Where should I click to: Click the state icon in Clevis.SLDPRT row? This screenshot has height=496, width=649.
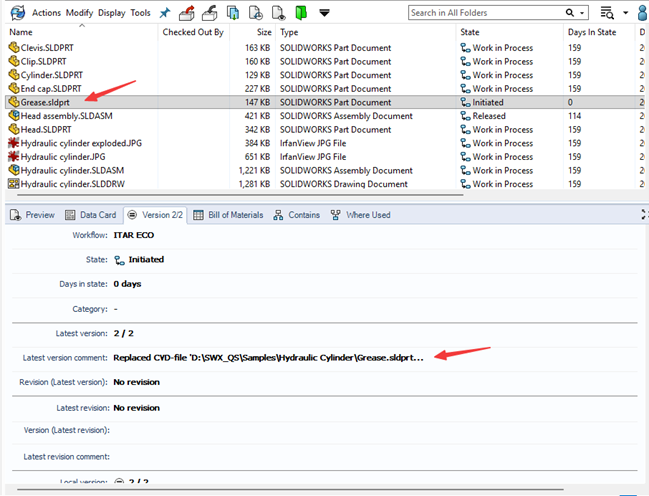466,48
